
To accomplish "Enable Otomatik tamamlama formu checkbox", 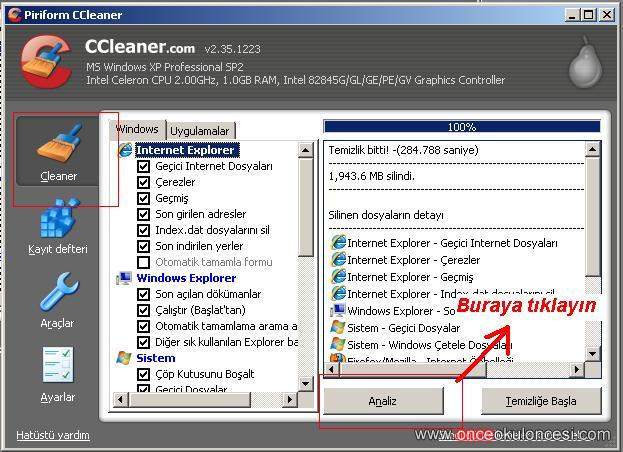I will 143,262.
